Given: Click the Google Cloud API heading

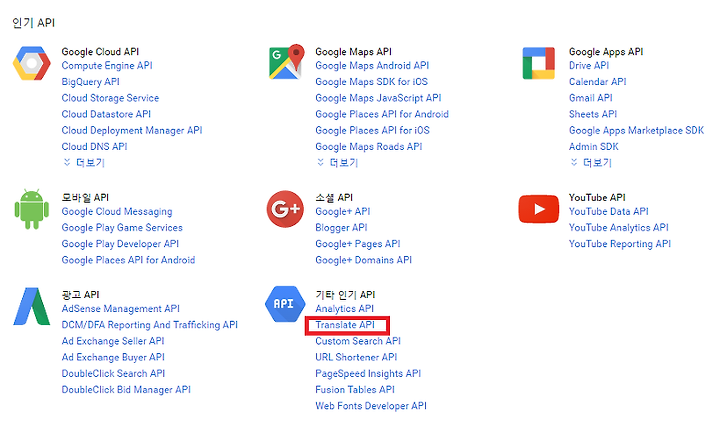Looking at the screenshot, I should point(100,51).
